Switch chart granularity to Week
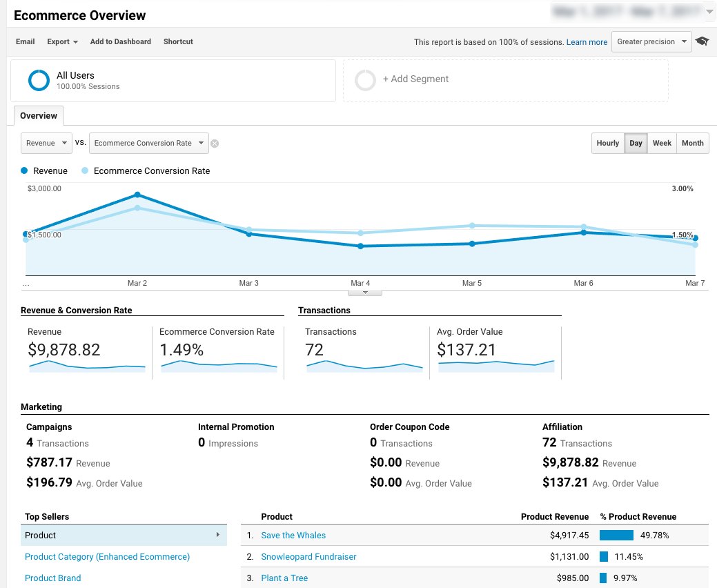This screenshot has height=588, width=717. click(662, 143)
